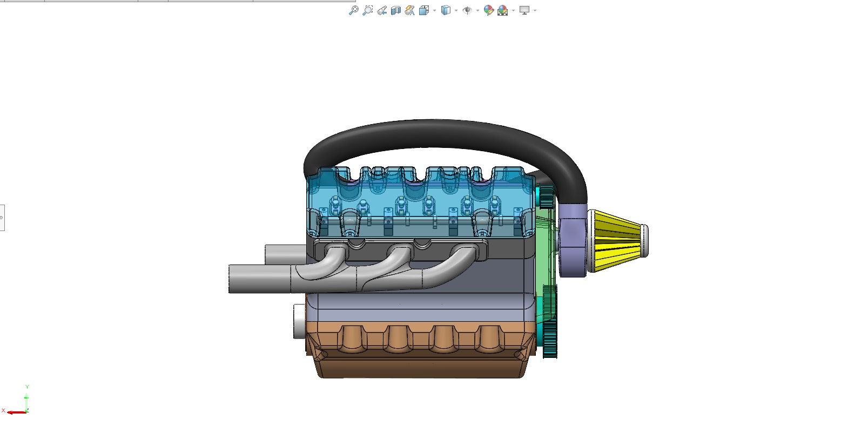Expand the Hide/Show Items dropdown arrow

(477, 11)
